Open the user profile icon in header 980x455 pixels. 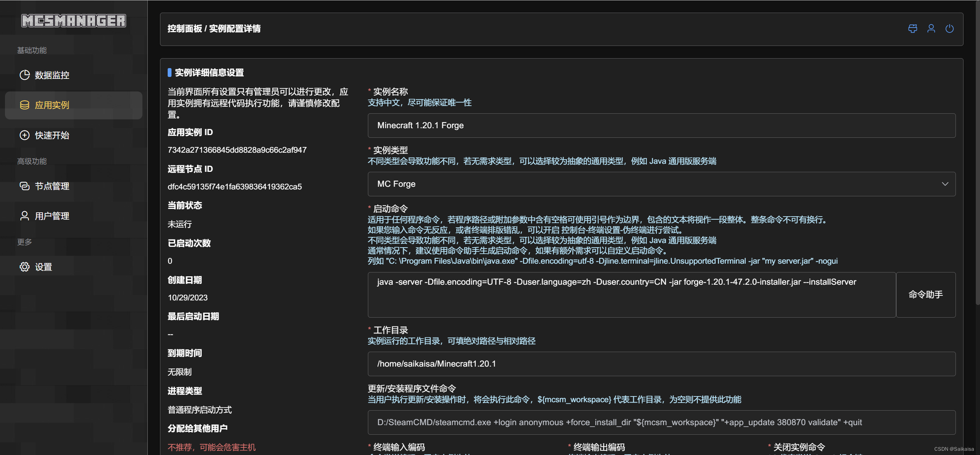[x=931, y=29]
